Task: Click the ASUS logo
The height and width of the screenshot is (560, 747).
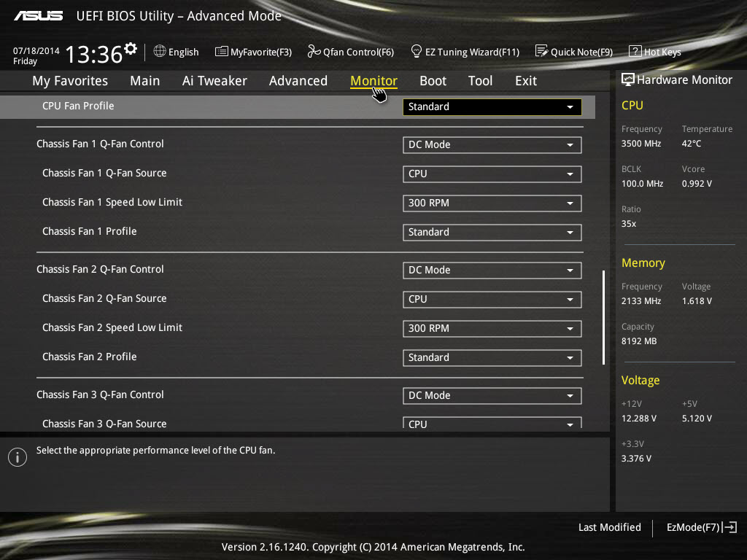Action: point(38,16)
